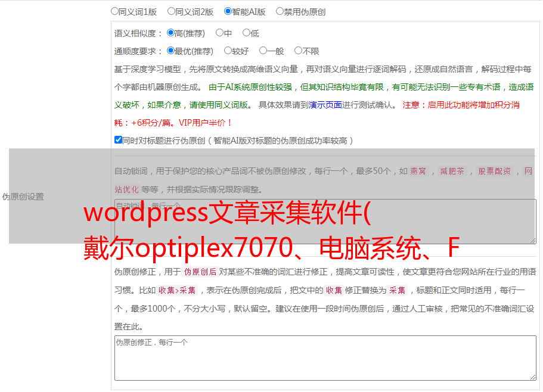The width and height of the screenshot is (543, 392).
Task: Click the 通顺度要求 label
Action: click(x=135, y=52)
